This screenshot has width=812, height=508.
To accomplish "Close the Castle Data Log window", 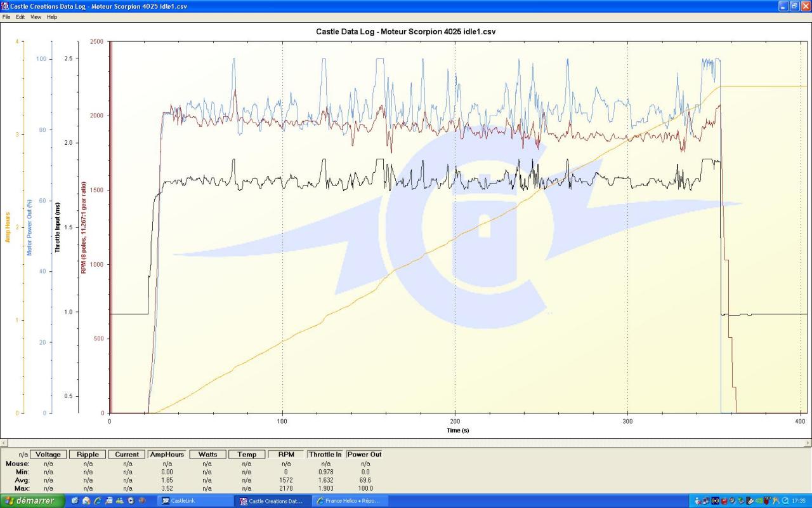I will [x=806, y=6].
